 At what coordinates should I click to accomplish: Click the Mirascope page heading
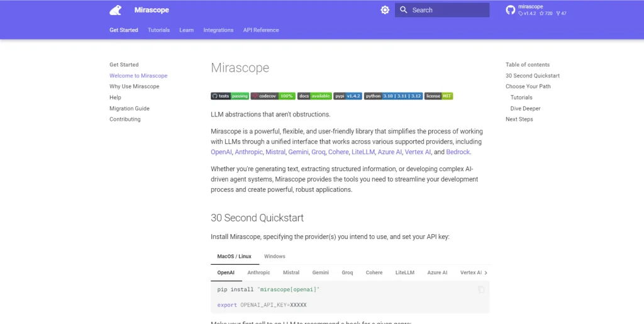coord(240,68)
